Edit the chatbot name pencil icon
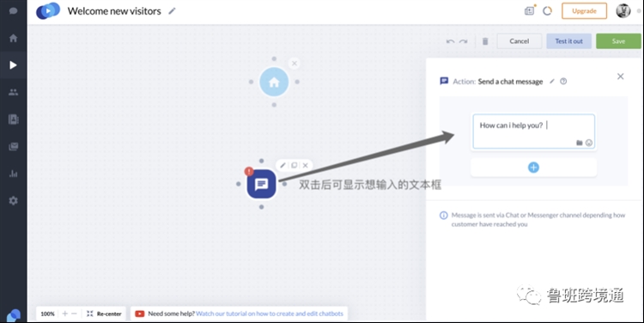Image resolution: width=644 pixels, height=323 pixels. coord(172,11)
